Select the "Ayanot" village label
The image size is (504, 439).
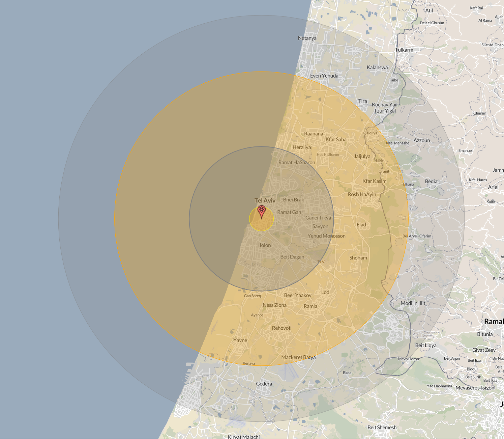(257, 315)
